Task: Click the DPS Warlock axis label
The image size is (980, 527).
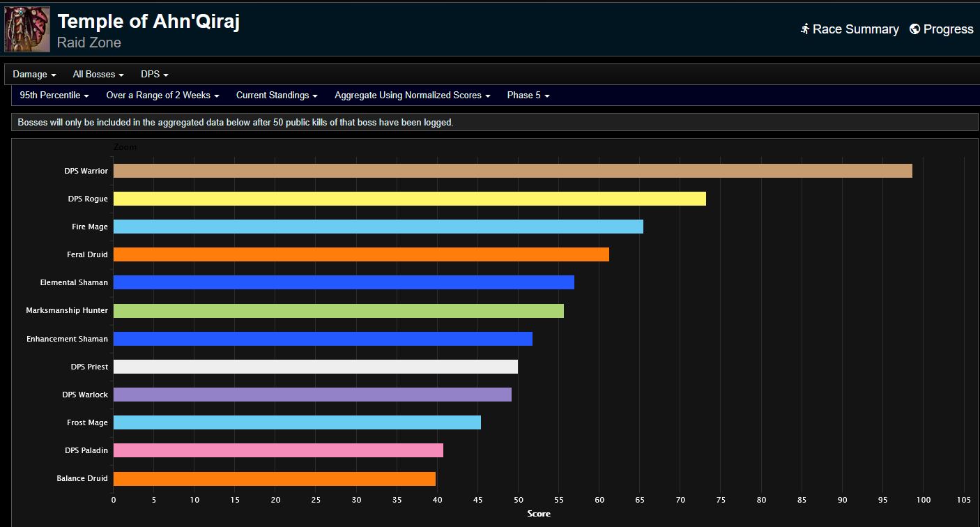Action: click(x=85, y=395)
